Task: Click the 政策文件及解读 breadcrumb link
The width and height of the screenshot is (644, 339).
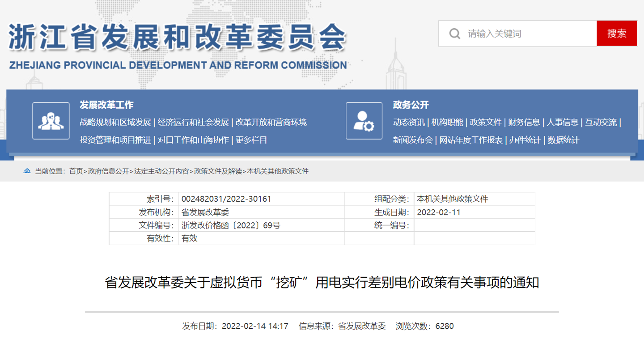Action: tap(219, 170)
